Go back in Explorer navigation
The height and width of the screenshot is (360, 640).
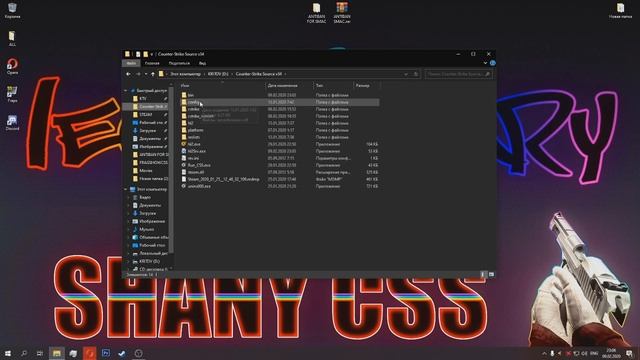click(128, 74)
